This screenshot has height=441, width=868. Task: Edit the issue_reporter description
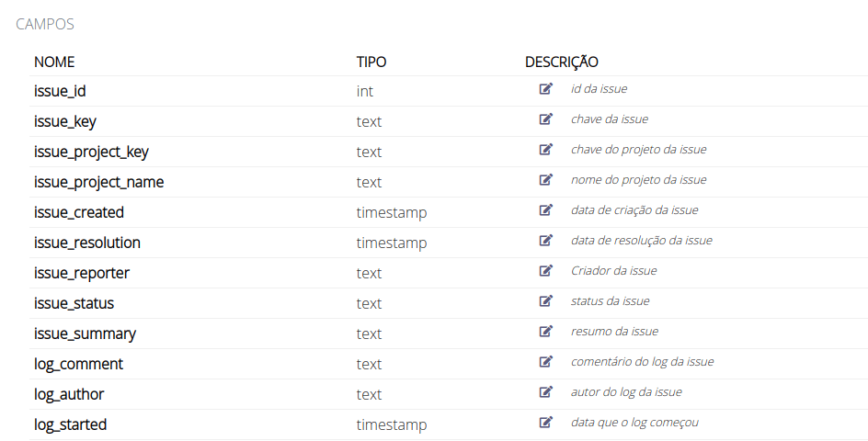[546, 271]
